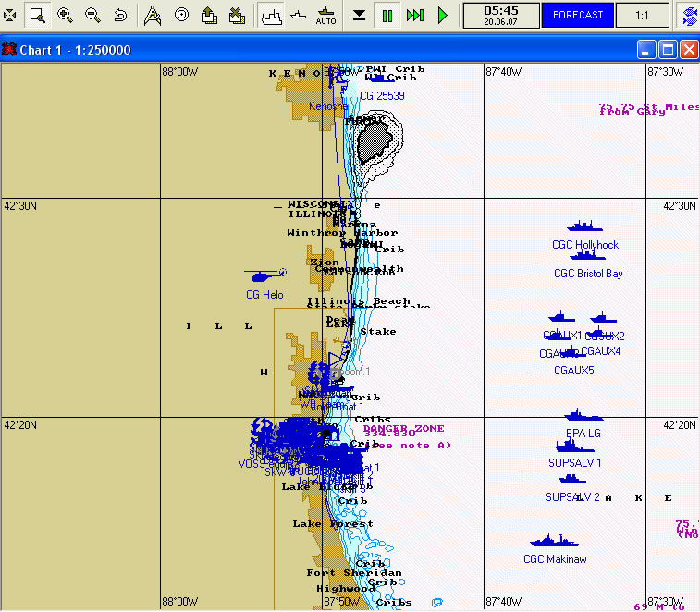Pause the simulation
Viewport: 700px width, 612px height.
point(387,16)
